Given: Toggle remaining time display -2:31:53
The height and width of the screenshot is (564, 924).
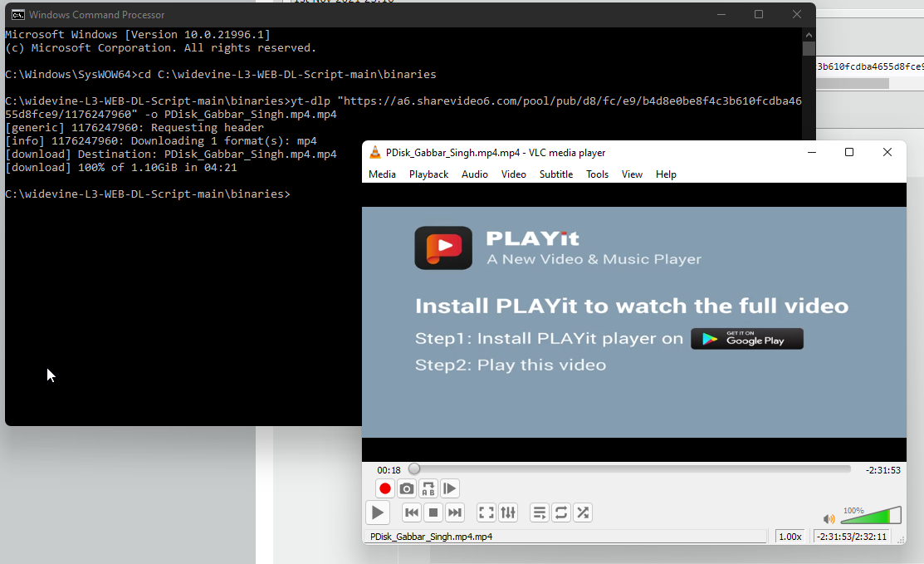Looking at the screenshot, I should [x=882, y=470].
